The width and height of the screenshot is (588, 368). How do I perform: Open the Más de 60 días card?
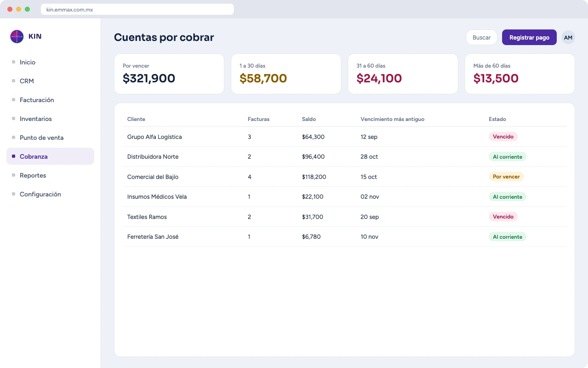(520, 74)
